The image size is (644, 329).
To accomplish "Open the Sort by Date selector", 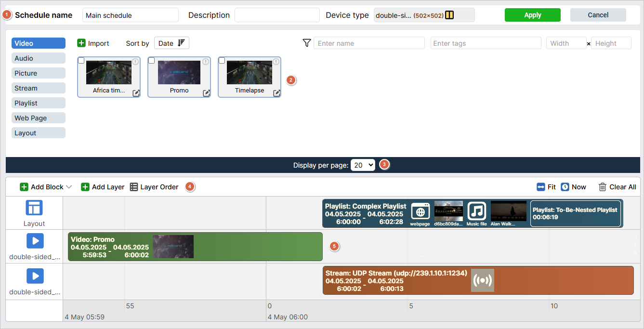I will click(x=171, y=43).
